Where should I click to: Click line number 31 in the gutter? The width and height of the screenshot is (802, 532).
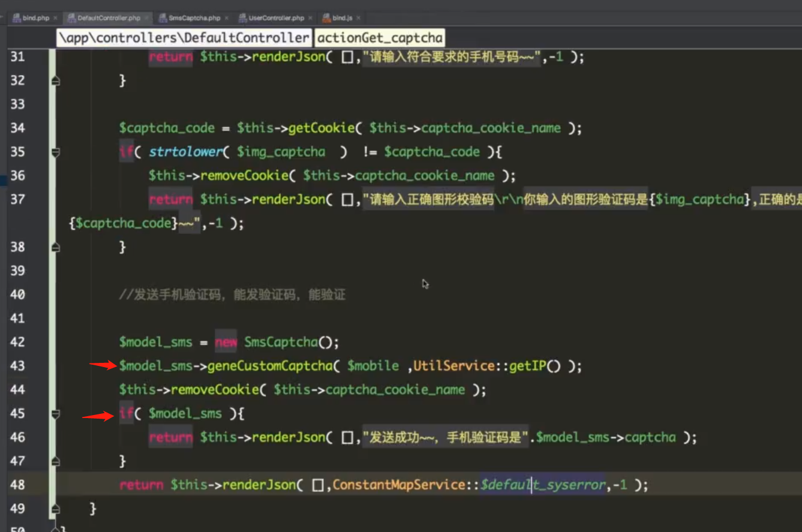(17, 57)
